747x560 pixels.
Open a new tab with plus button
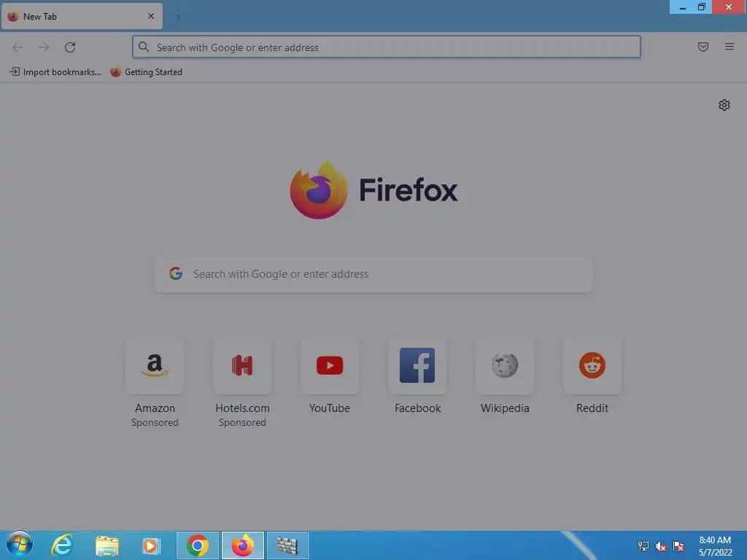178,17
